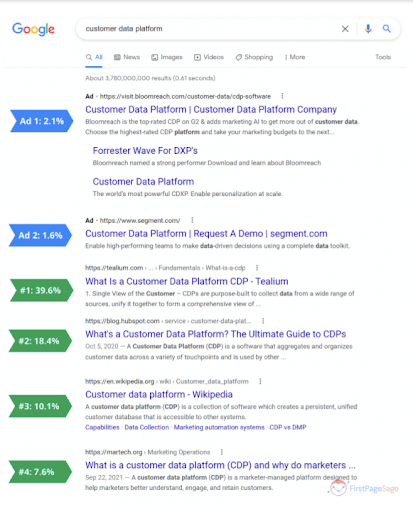Open the Tools menu
This screenshot has height=512, width=413.
pyautogui.click(x=383, y=57)
